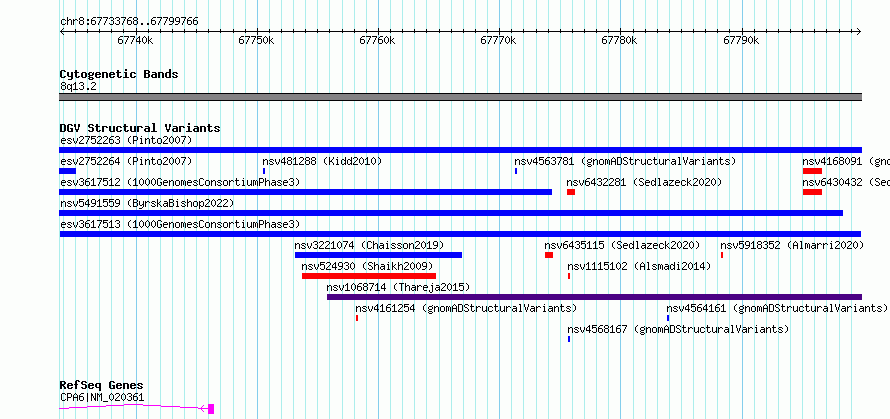Screen dimensions: 890x419
Task: Open nsv4564161 (gnomADStructuralVariants) label
Action: tap(777, 308)
